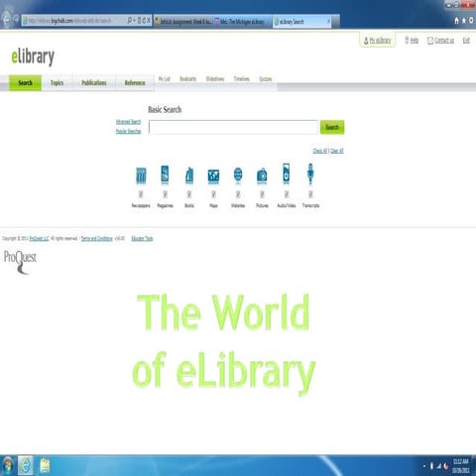The image size is (476, 476).
Task: Open the Terms and Conditions link
Action: pos(97,238)
